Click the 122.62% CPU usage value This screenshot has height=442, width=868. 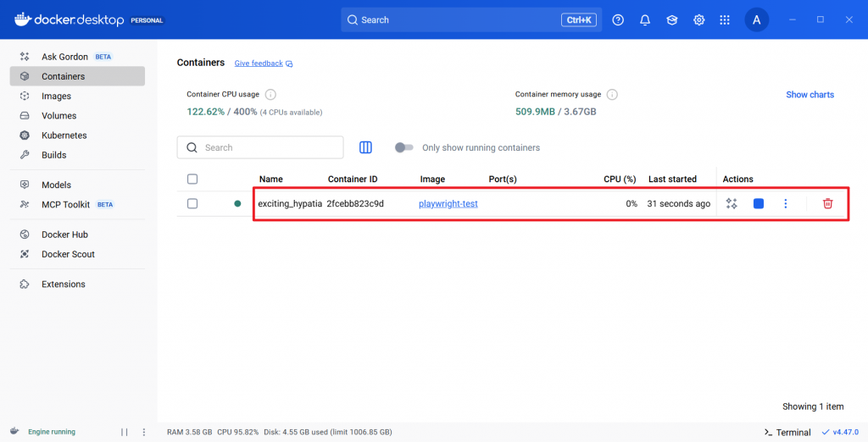pos(205,112)
